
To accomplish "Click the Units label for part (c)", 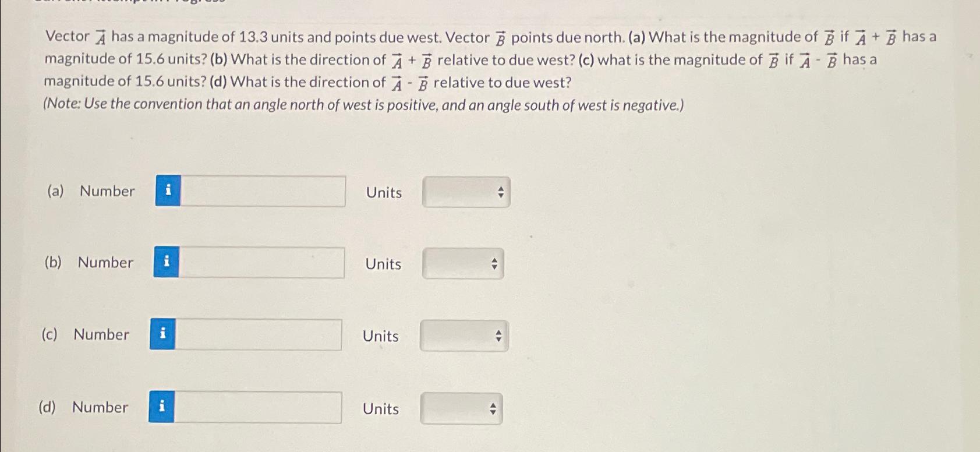I will coord(379,336).
